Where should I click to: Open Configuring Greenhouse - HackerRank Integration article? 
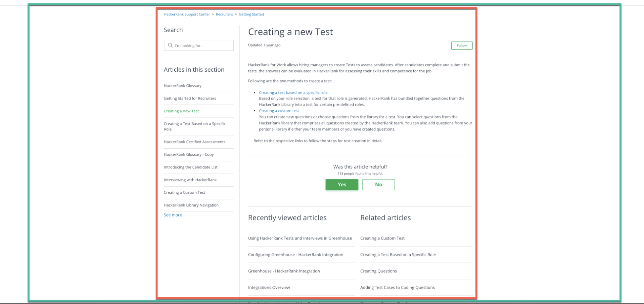(x=295, y=255)
